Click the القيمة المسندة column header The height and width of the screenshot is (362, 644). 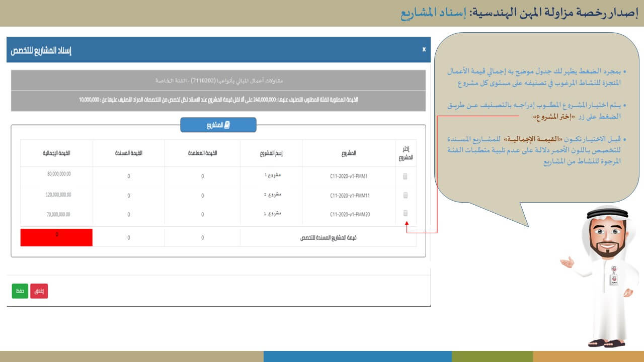(128, 153)
